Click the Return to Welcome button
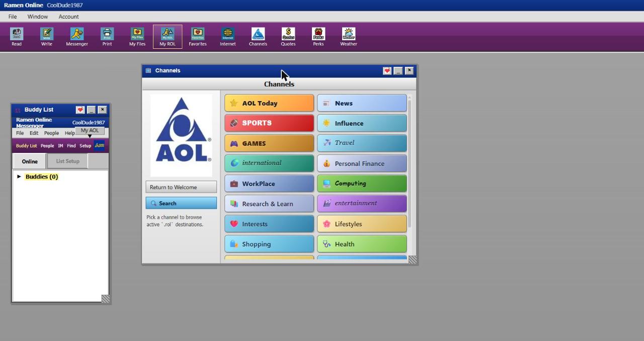This screenshot has height=341, width=644. (181, 187)
